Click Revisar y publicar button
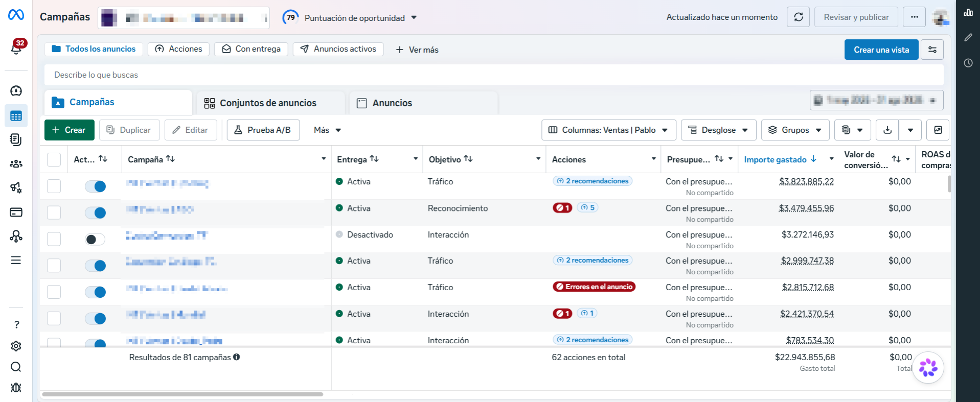 [x=856, y=17]
